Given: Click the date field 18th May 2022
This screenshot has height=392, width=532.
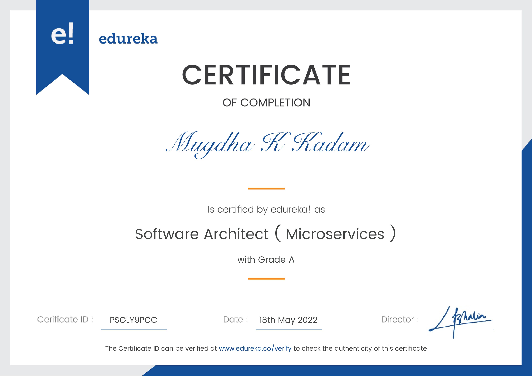Looking at the screenshot, I should pos(289,320).
